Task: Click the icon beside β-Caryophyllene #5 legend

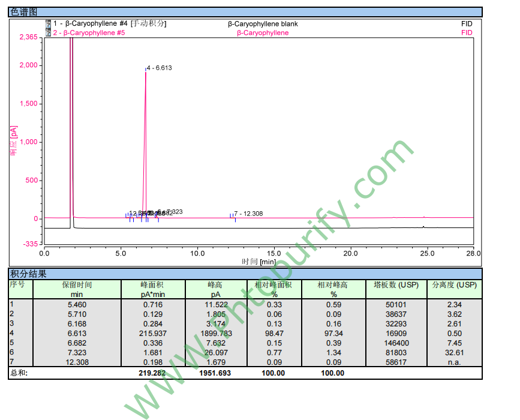Action: 48,32
